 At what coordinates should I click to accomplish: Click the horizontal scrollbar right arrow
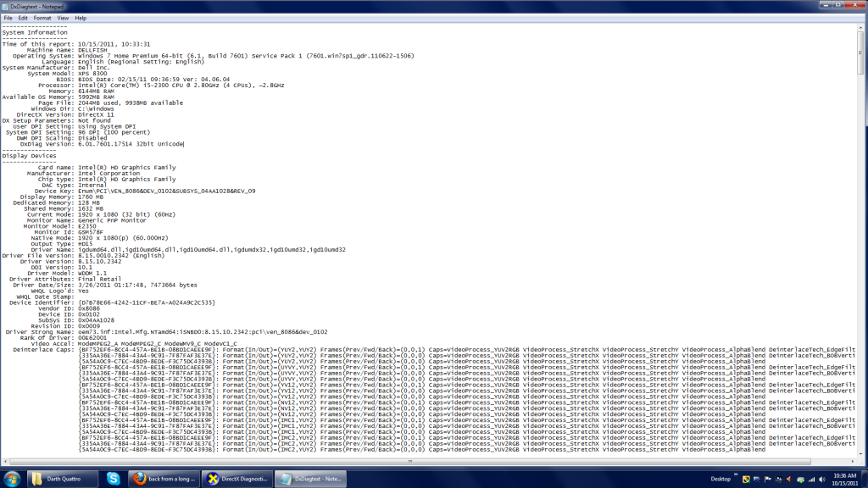point(853,462)
